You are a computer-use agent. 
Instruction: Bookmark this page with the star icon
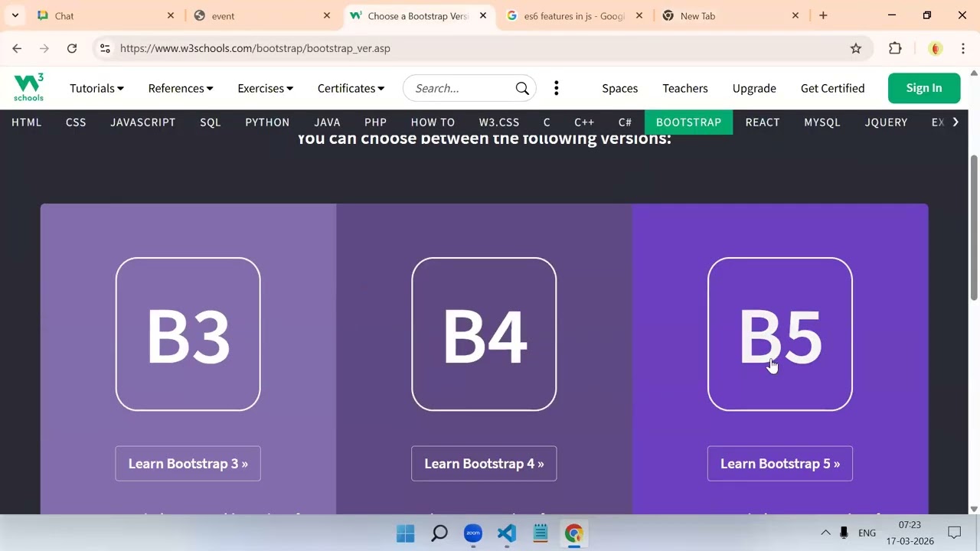(x=856, y=48)
